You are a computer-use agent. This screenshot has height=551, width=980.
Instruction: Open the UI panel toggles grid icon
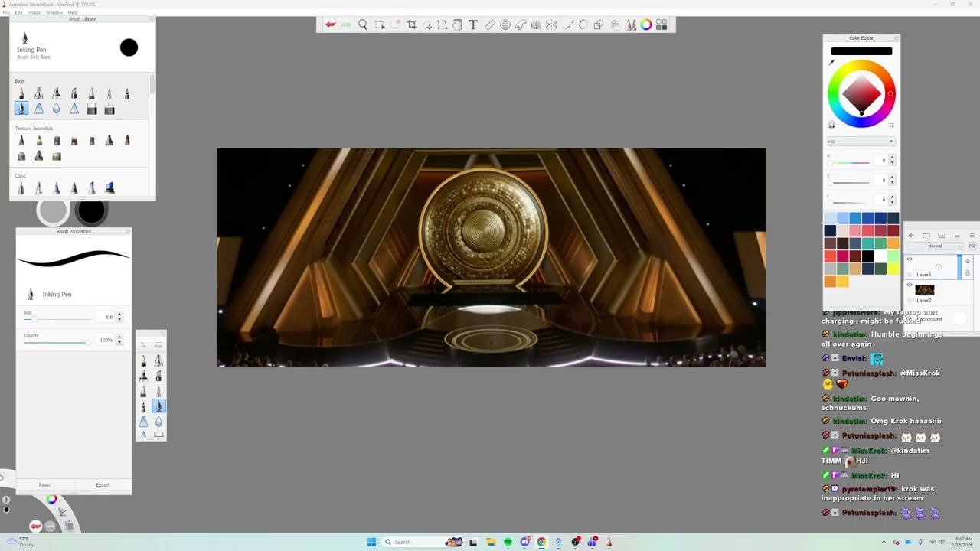coord(661,25)
